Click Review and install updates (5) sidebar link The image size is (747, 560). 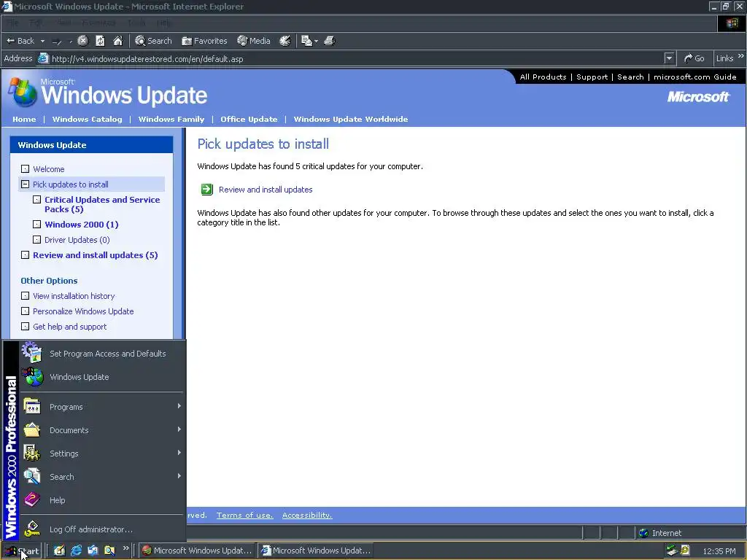tap(96, 255)
